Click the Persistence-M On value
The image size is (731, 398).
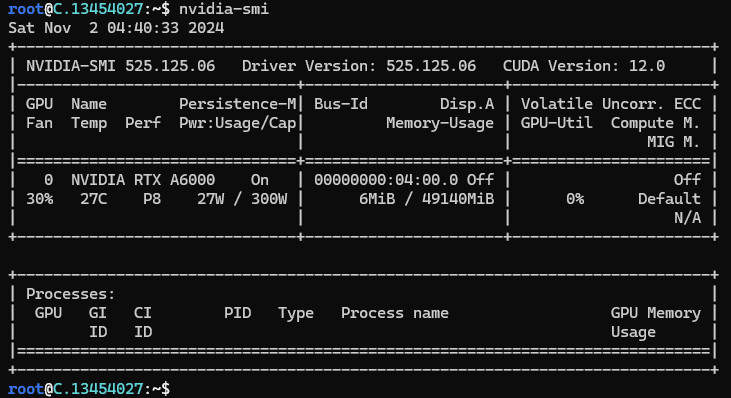click(260, 180)
